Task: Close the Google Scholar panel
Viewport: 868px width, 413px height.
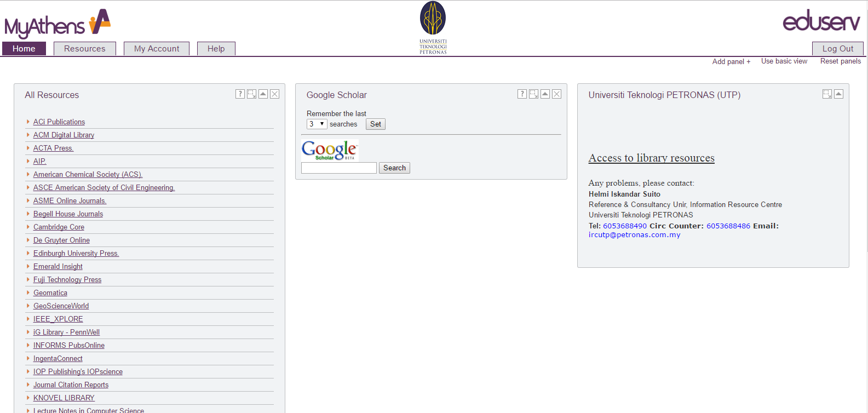Action: 557,94
